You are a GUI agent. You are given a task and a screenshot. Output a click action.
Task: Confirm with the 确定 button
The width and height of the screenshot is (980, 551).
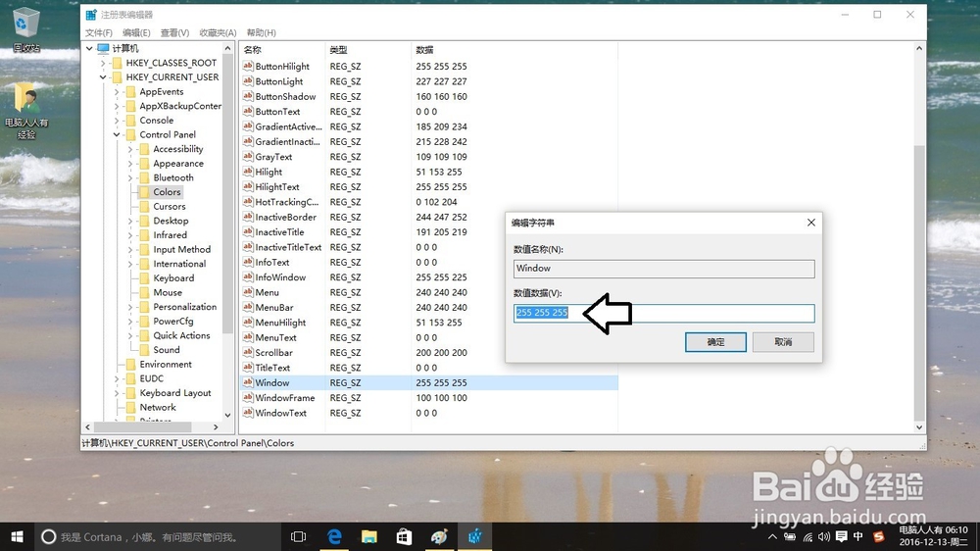[715, 342]
